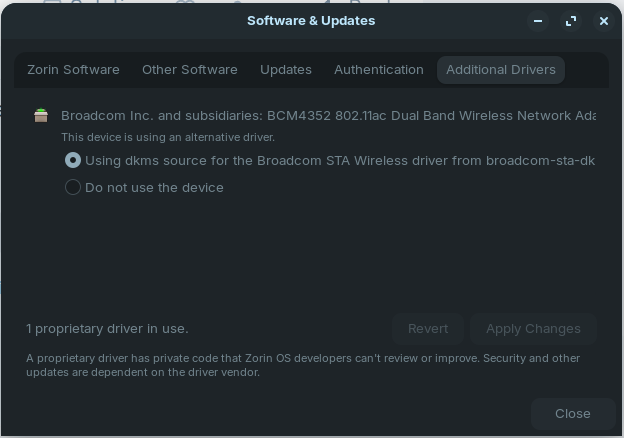Close window using the title bar X
This screenshot has width=624, height=438.
click(x=603, y=20)
